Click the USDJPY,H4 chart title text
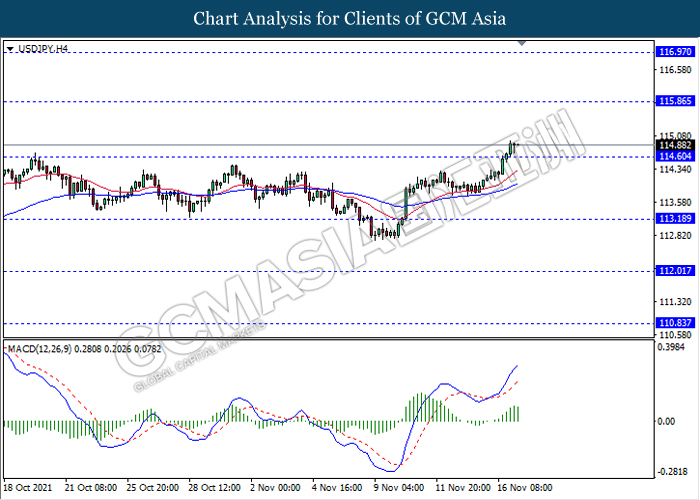The width and height of the screenshot is (700, 500). 43,49
